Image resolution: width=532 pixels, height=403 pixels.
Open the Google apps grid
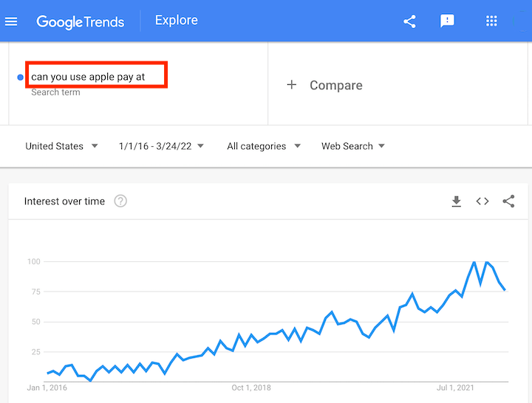[491, 21]
